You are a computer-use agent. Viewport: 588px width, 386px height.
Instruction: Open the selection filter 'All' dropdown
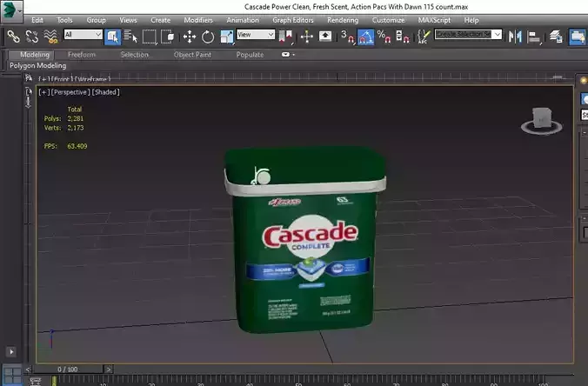click(83, 35)
